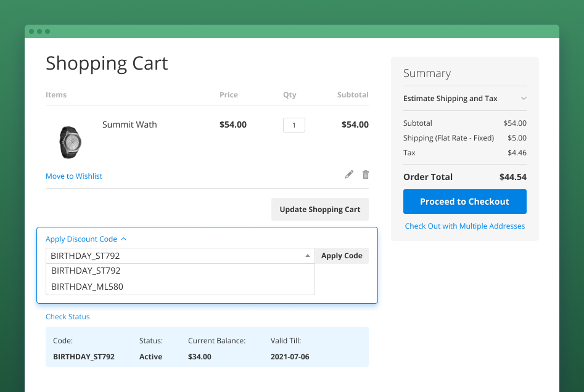This screenshot has width=584, height=392.
Task: Click Update Shopping Cart
Action: (x=319, y=209)
